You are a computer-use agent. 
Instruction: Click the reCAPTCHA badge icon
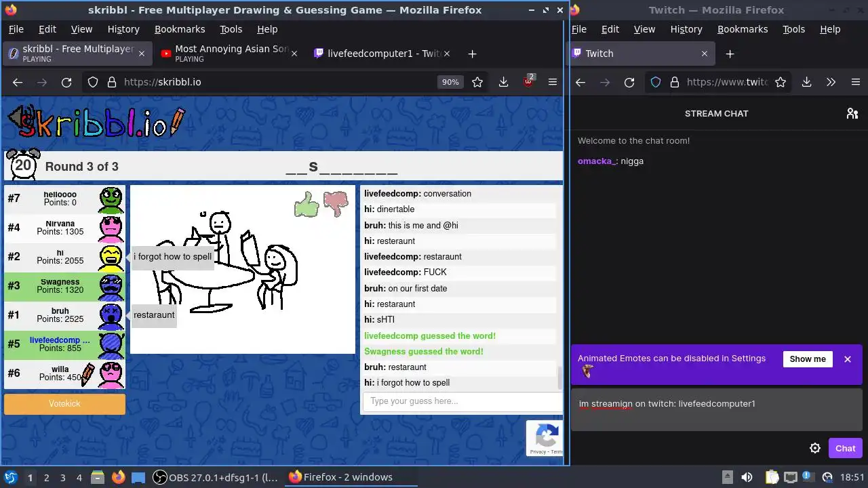click(x=547, y=436)
